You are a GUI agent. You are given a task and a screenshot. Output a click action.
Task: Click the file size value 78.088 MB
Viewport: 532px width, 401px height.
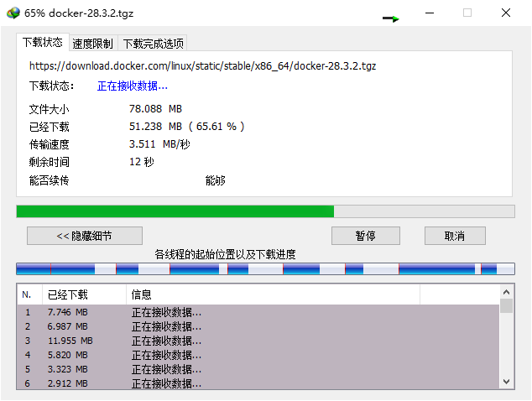pyautogui.click(x=155, y=109)
